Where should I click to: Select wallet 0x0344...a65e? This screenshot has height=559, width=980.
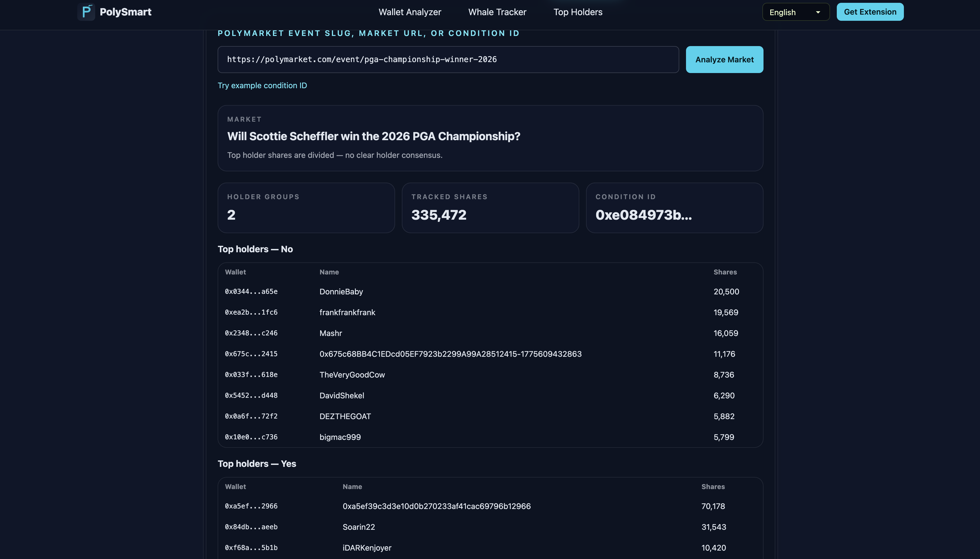251,291
